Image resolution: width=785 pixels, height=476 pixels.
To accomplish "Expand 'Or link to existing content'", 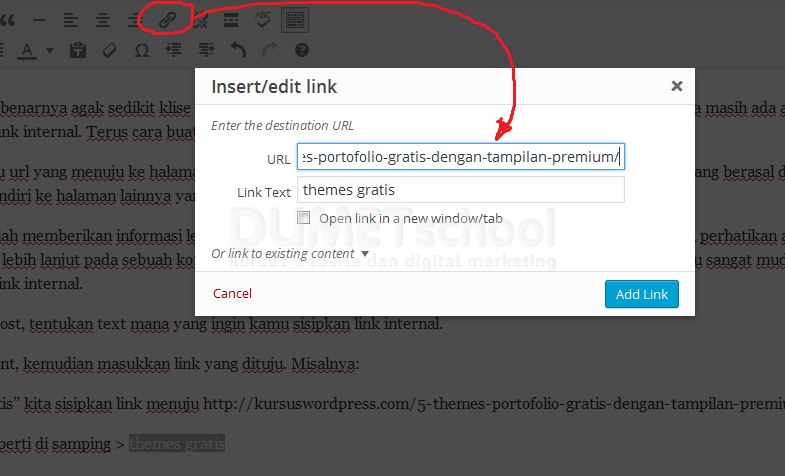I will (290, 254).
